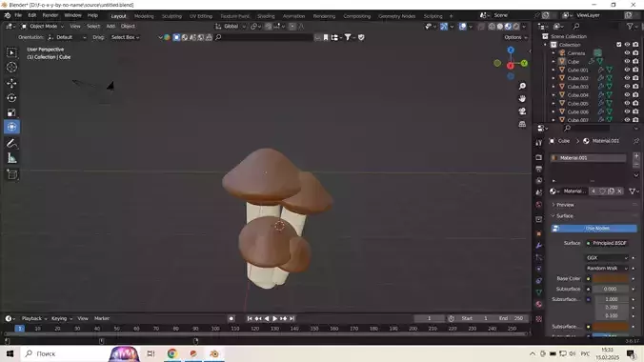Open viewport Object menu

point(128,27)
